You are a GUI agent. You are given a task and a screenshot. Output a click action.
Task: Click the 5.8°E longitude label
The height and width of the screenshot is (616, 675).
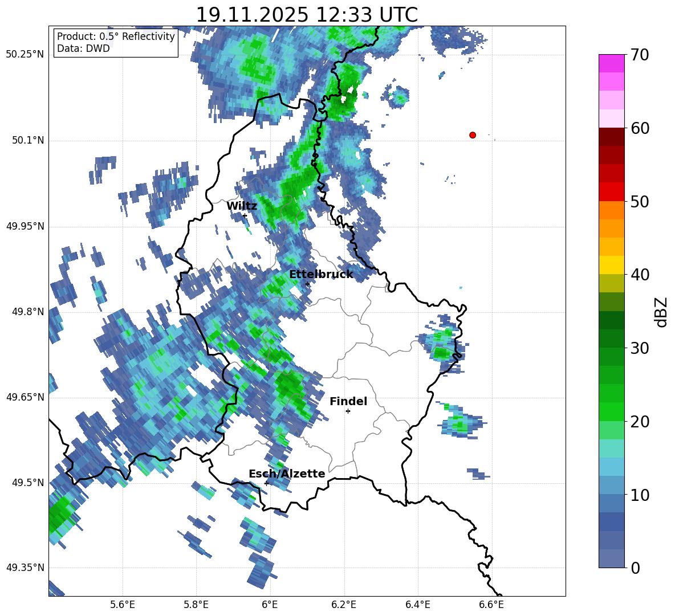tap(196, 605)
